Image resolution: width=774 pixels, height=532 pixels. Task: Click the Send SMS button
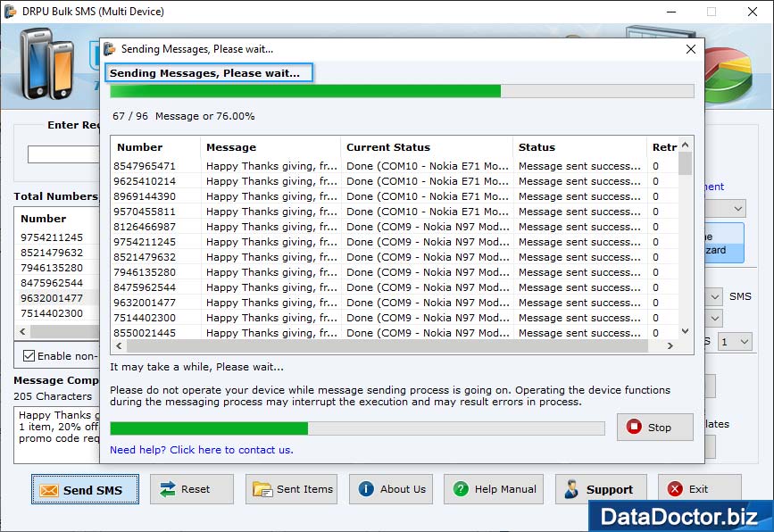(x=85, y=489)
